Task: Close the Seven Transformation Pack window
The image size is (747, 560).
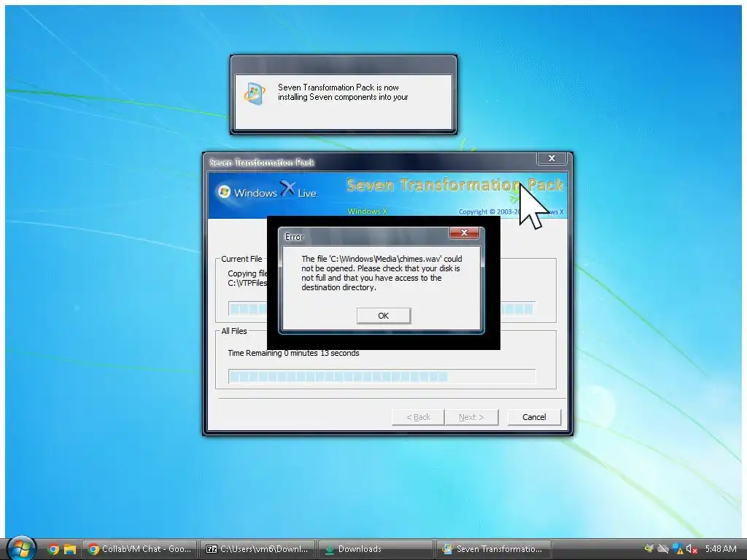Action: pos(551,158)
